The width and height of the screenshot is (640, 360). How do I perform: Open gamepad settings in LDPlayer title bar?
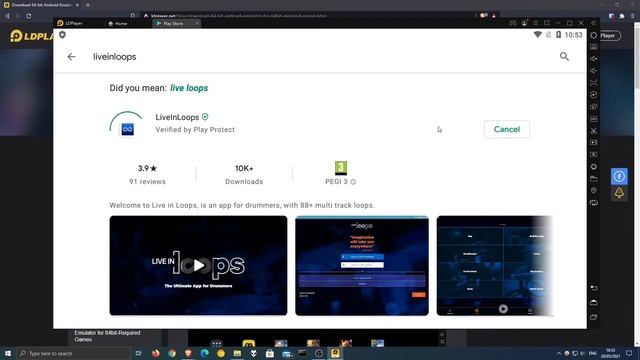[513, 23]
